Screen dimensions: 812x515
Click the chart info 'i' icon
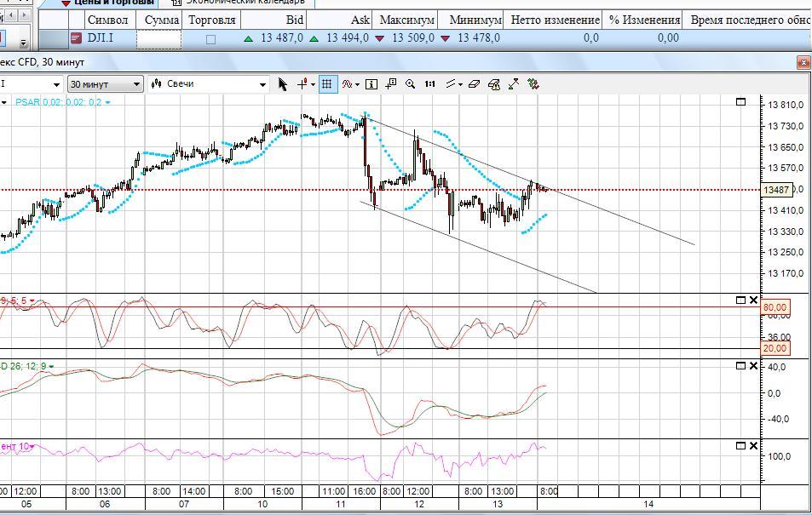371,84
